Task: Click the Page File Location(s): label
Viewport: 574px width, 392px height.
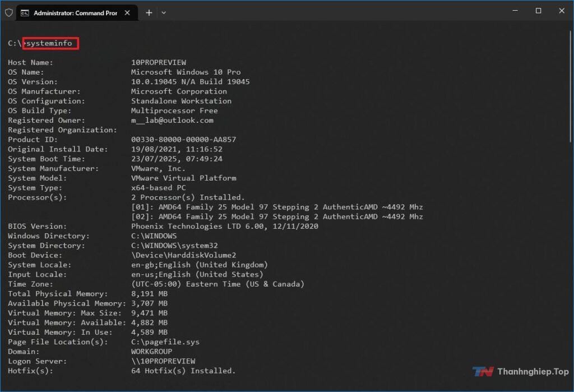Action: [x=58, y=342]
